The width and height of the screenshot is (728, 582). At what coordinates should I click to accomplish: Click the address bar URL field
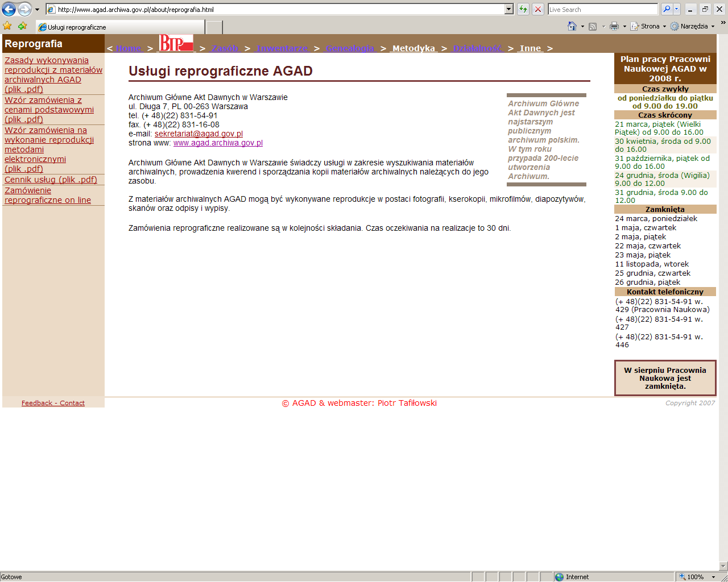pos(275,10)
